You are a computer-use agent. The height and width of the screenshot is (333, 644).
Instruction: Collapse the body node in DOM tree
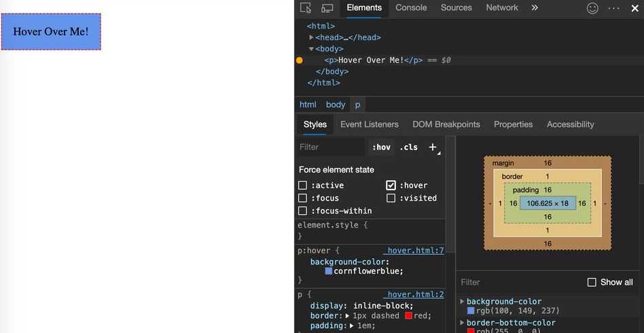pyautogui.click(x=311, y=49)
